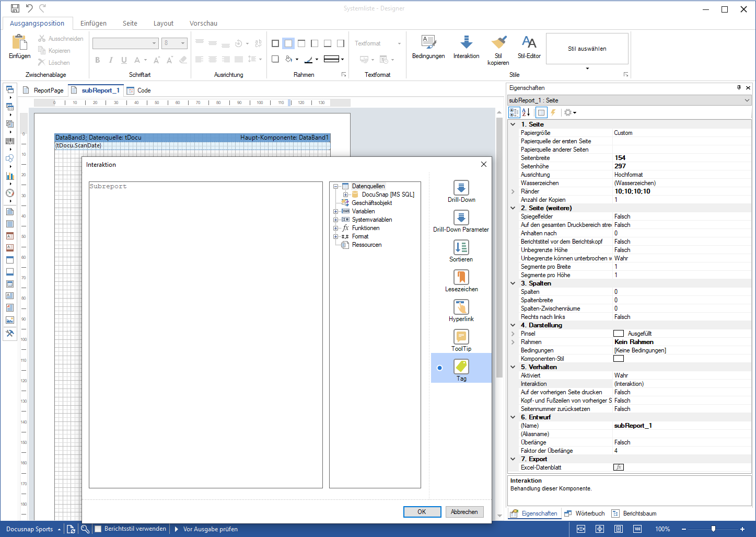Collapse the 2. Seite (weitere) property group

513,208
